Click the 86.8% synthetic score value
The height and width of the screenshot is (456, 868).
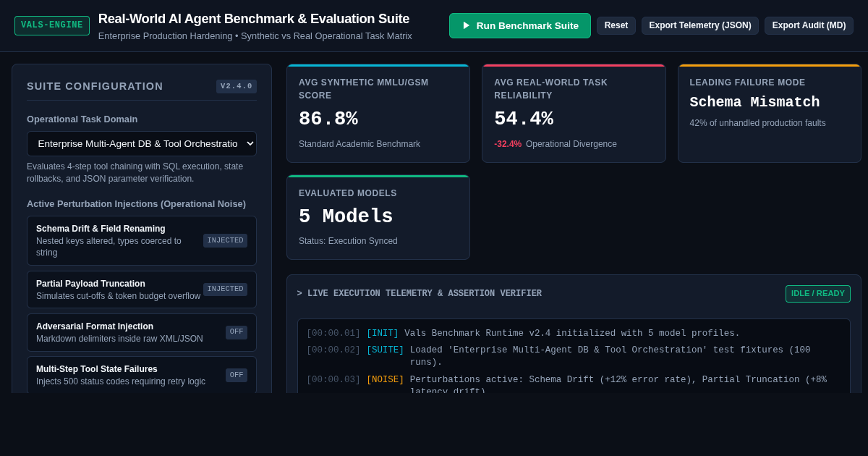pyautogui.click(x=328, y=119)
